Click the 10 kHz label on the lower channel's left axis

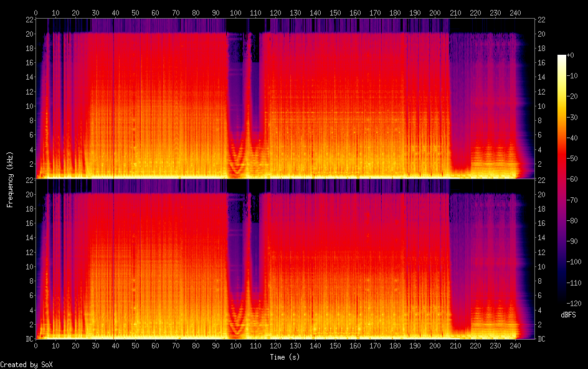coord(29,266)
